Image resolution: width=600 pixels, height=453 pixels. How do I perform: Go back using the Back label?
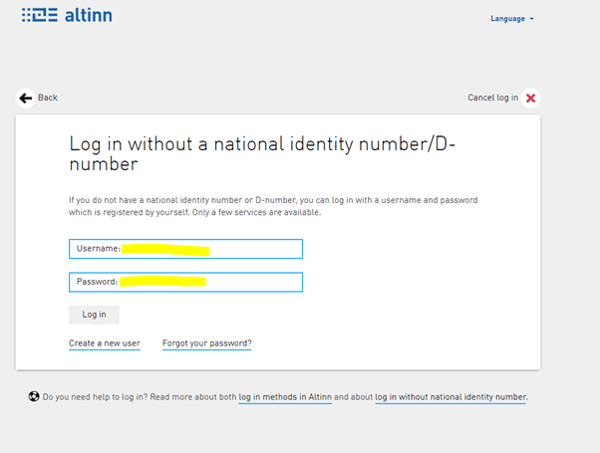pos(47,98)
